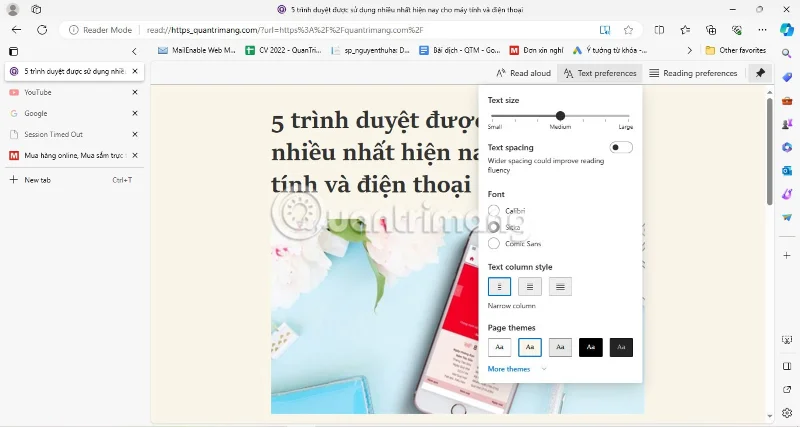Add sidebar app with plus icon
This screenshot has height=427, width=800.
click(x=787, y=255)
